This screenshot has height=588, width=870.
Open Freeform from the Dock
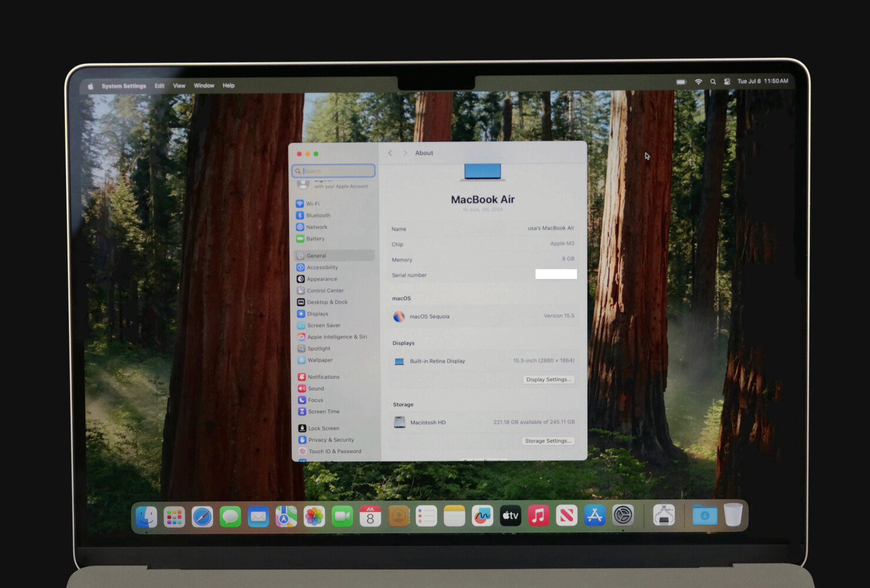[482, 516]
